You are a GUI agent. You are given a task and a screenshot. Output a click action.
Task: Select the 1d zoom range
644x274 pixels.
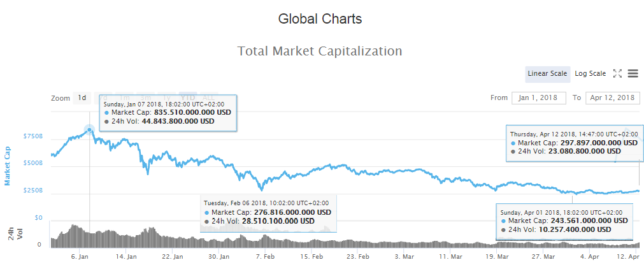pyautogui.click(x=82, y=98)
